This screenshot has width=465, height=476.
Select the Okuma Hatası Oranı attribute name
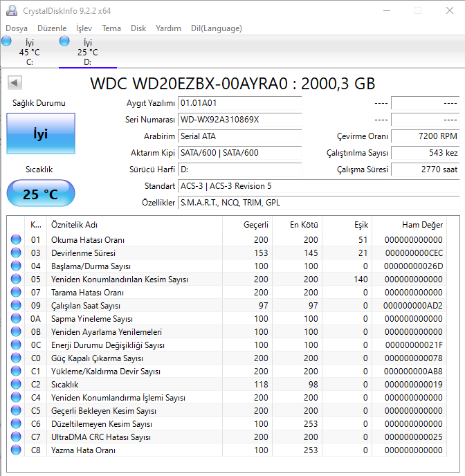point(88,240)
